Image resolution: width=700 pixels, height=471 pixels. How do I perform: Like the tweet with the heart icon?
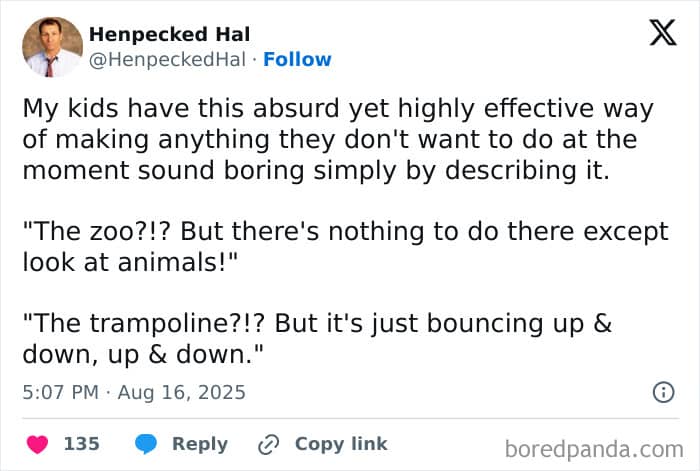pyautogui.click(x=38, y=444)
